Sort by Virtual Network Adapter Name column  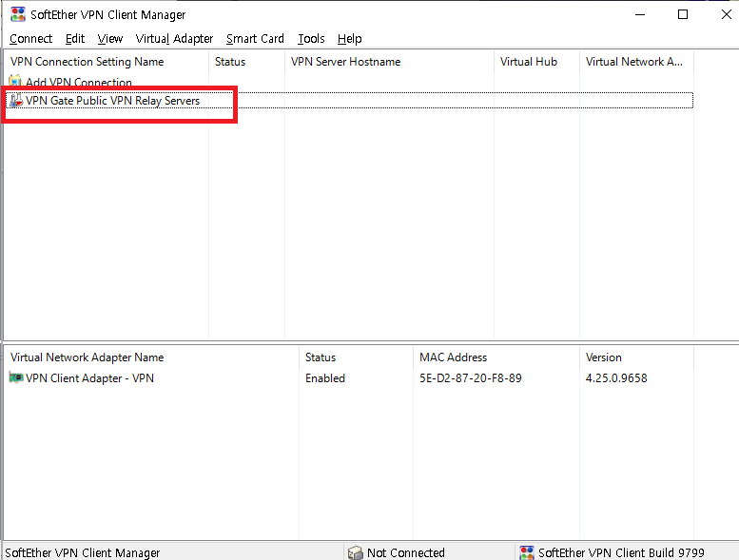[x=151, y=357]
